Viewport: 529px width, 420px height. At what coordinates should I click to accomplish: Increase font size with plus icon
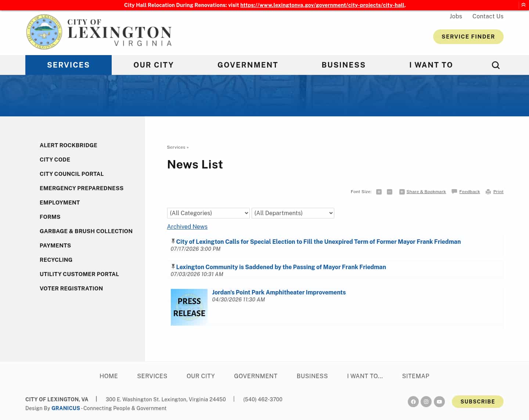pos(379,192)
